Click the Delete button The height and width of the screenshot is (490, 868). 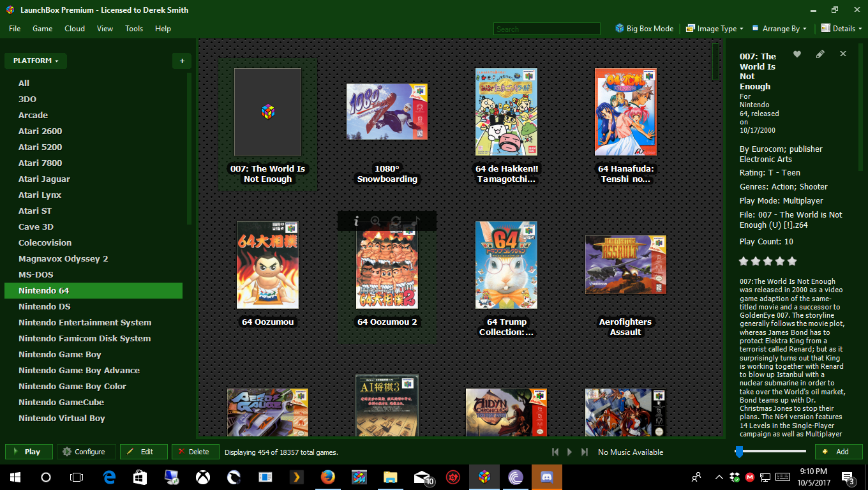(x=195, y=452)
